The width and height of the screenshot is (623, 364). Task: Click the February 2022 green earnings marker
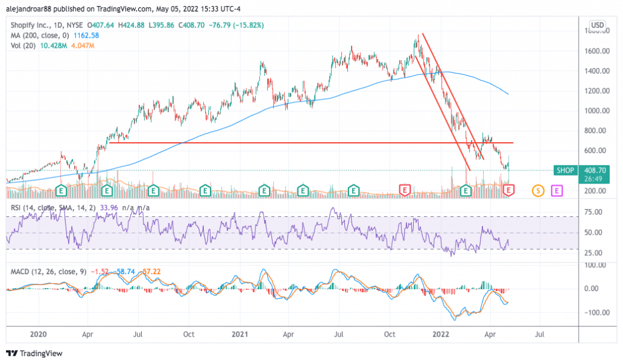pos(465,191)
